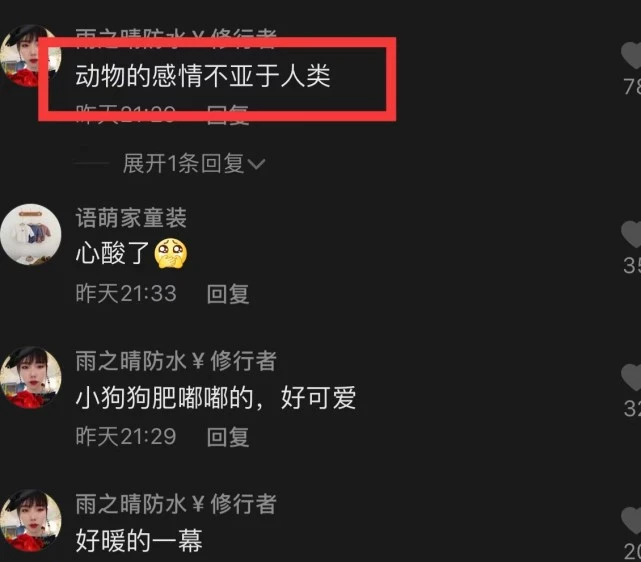Reply to the 心酸了 comment
The image size is (641, 562).
click(228, 294)
